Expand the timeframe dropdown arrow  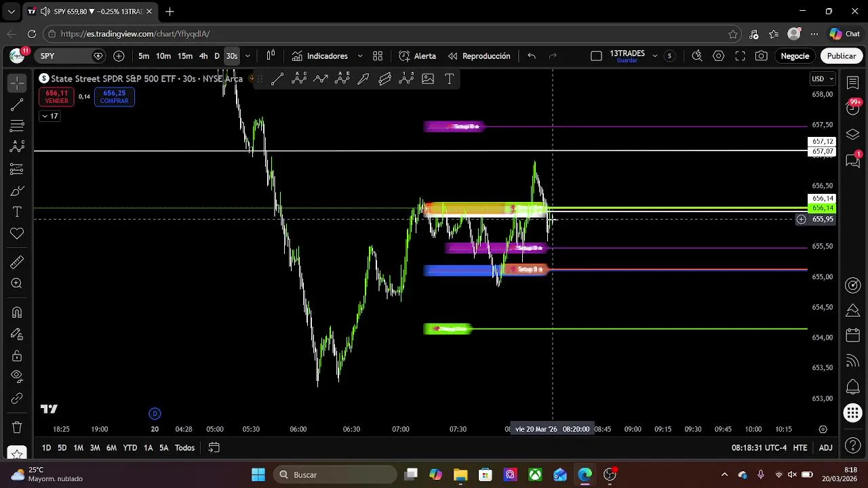[x=248, y=56]
